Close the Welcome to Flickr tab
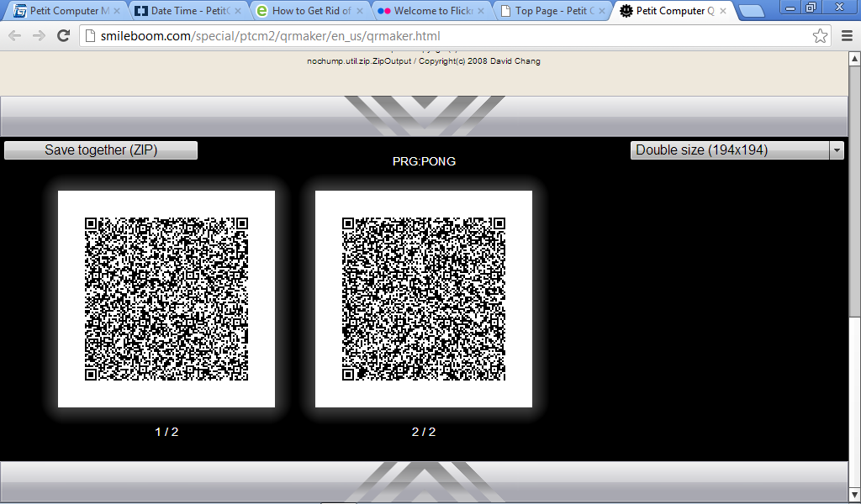 click(481, 11)
